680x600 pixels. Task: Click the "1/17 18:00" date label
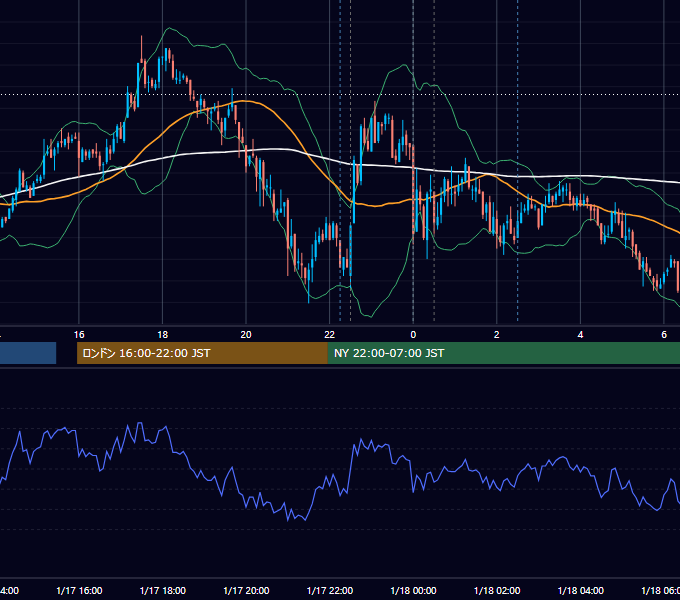click(163, 590)
